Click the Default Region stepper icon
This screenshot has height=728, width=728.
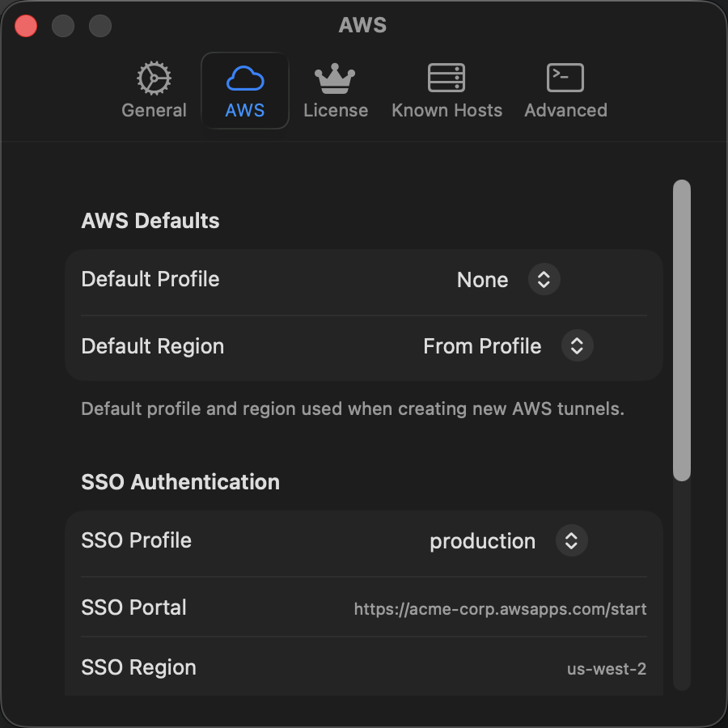pos(577,345)
